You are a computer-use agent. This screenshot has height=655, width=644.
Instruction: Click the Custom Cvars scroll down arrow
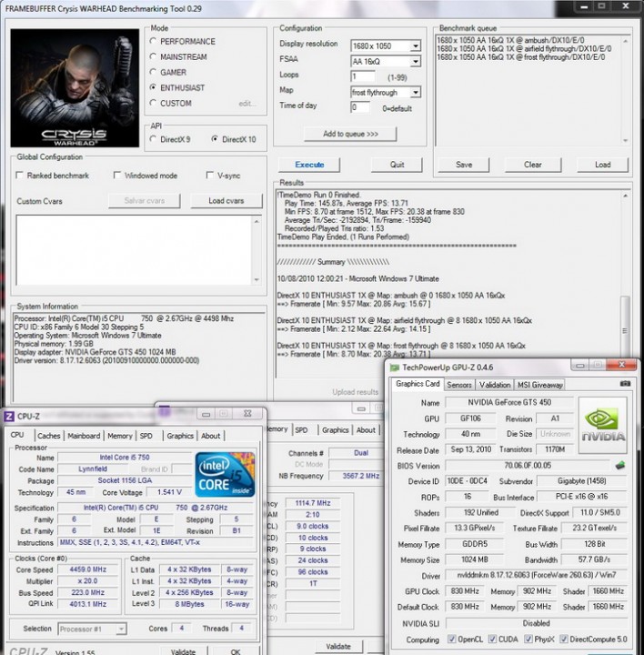point(257,279)
